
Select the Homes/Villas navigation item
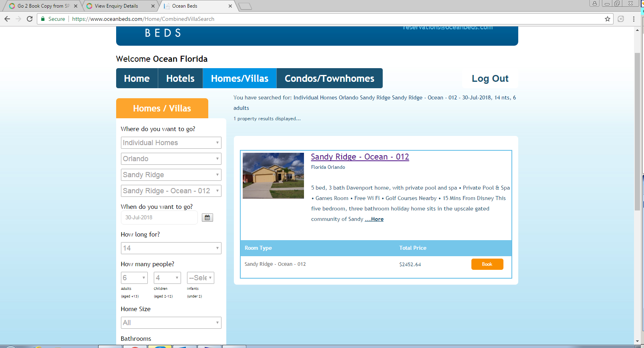240,78
